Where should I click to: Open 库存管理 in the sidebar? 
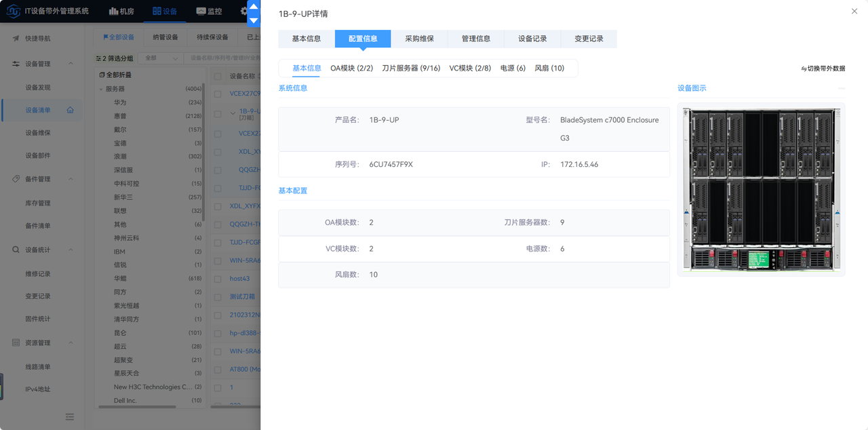(x=38, y=203)
